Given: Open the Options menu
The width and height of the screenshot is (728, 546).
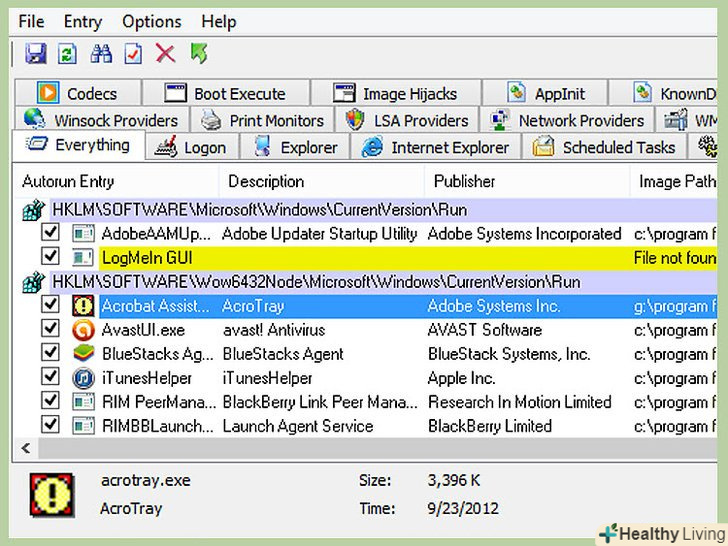Looking at the screenshot, I should coord(152,22).
